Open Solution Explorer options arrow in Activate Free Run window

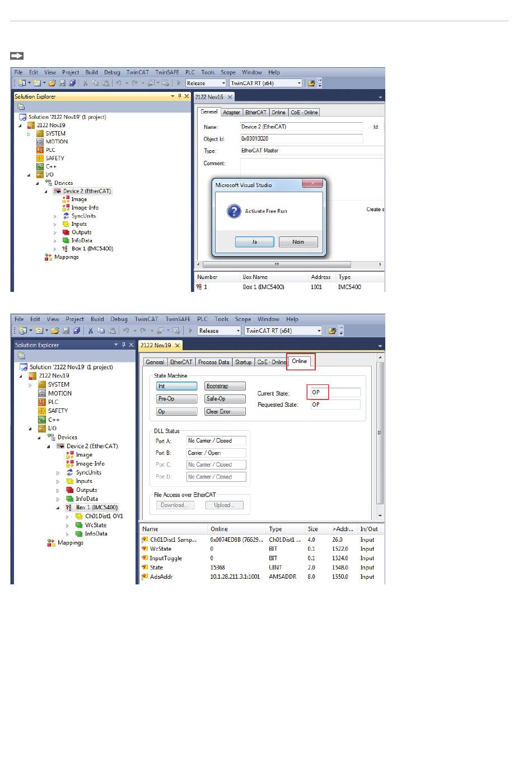point(172,96)
